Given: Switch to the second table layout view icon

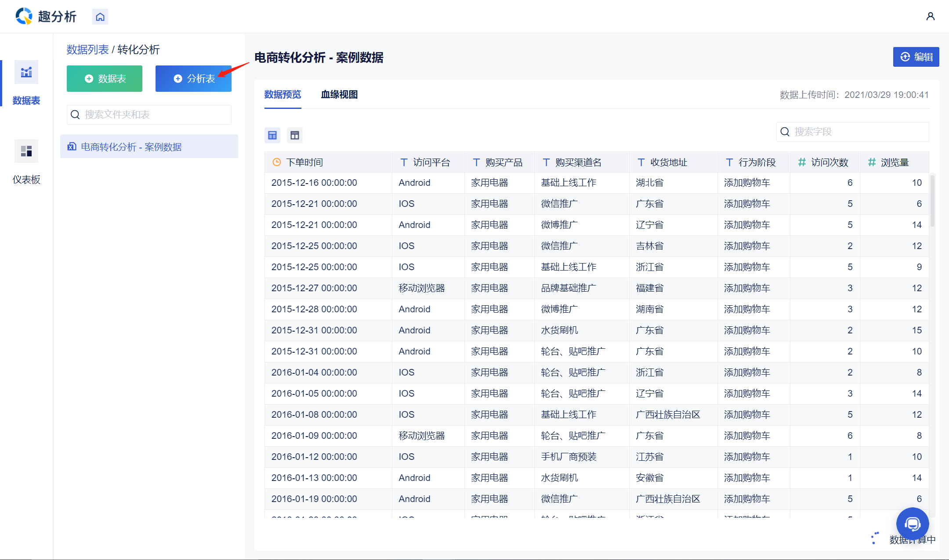Looking at the screenshot, I should tap(295, 135).
